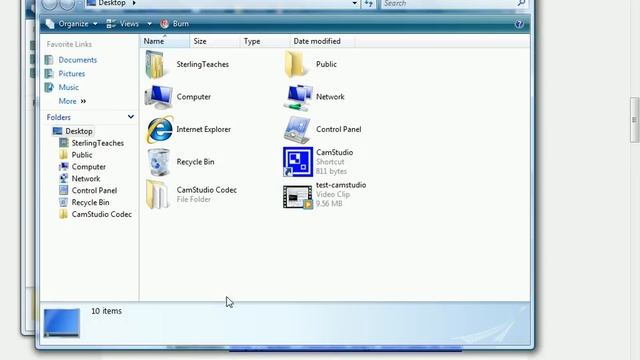Open the Documents favorite link
Screen dimensions: 640x360
click(78, 60)
